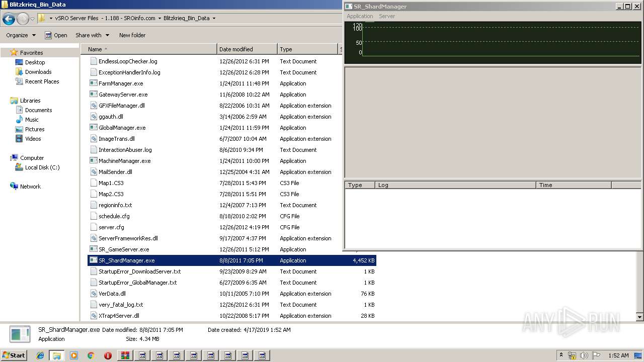The image size is (644, 362).
Task: Select very_fatal_log.txt file name
Action: [x=121, y=305]
